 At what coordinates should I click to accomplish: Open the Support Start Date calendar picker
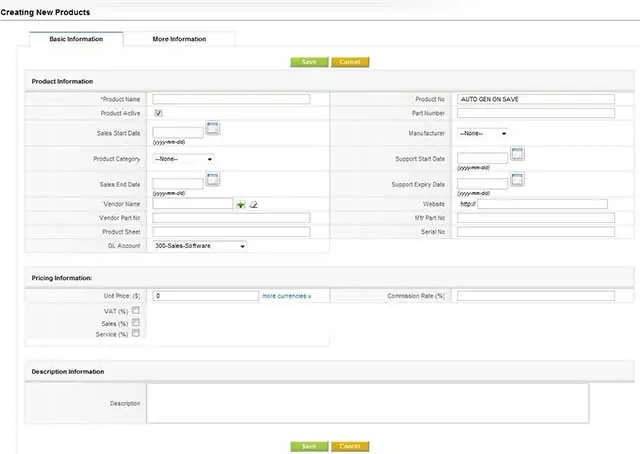point(517,154)
